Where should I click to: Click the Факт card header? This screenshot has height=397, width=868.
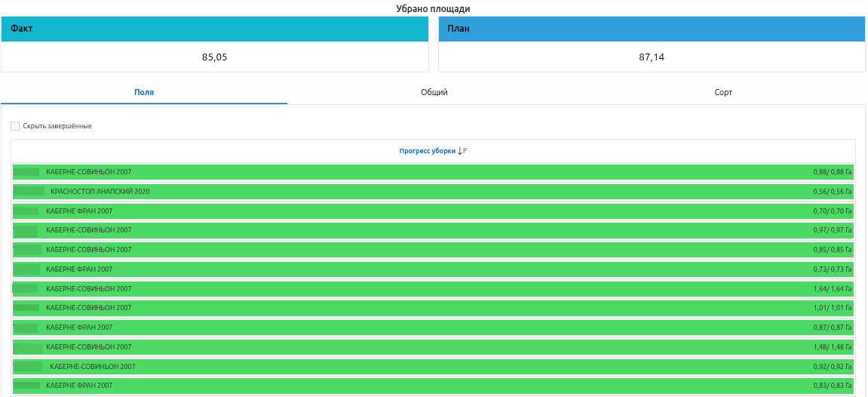click(215, 28)
